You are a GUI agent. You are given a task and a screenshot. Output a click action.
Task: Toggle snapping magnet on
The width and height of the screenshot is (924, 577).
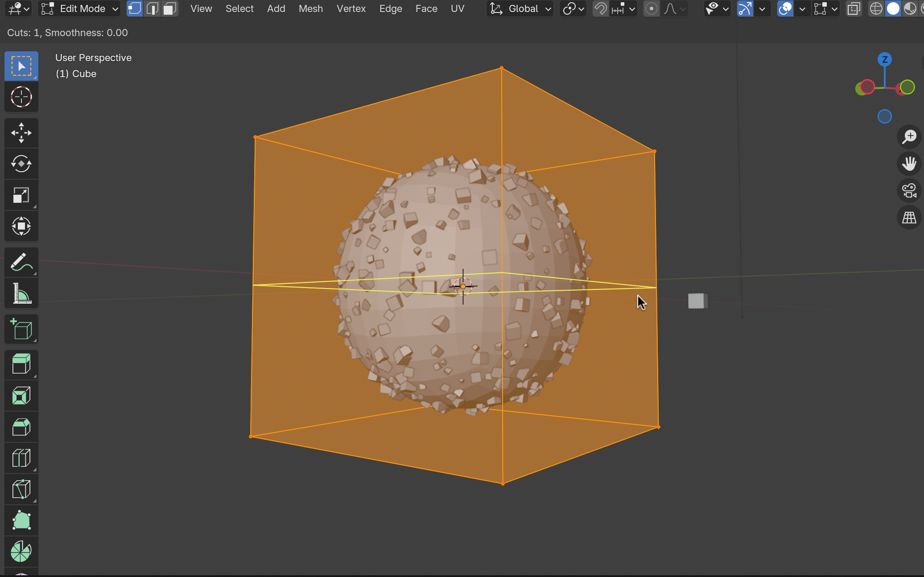601,8
